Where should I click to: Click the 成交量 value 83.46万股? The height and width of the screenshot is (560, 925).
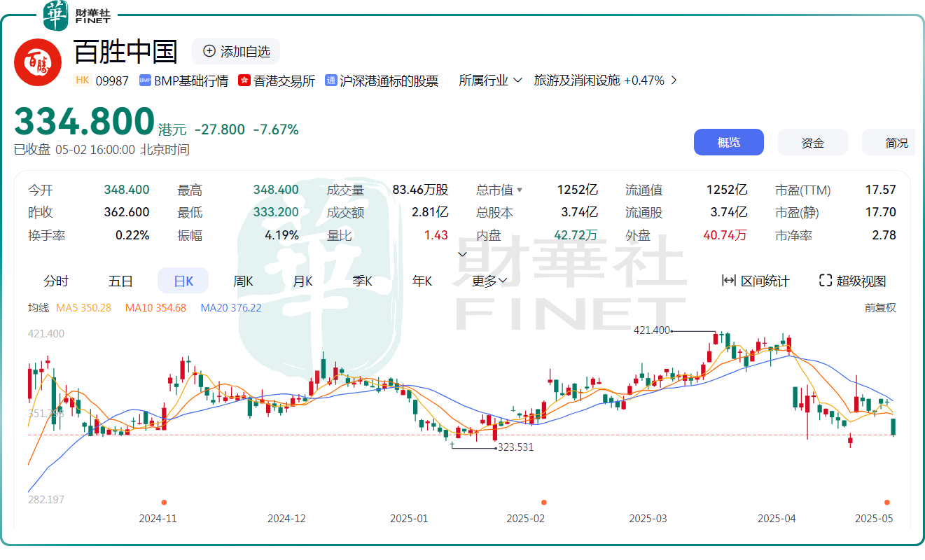(x=420, y=190)
